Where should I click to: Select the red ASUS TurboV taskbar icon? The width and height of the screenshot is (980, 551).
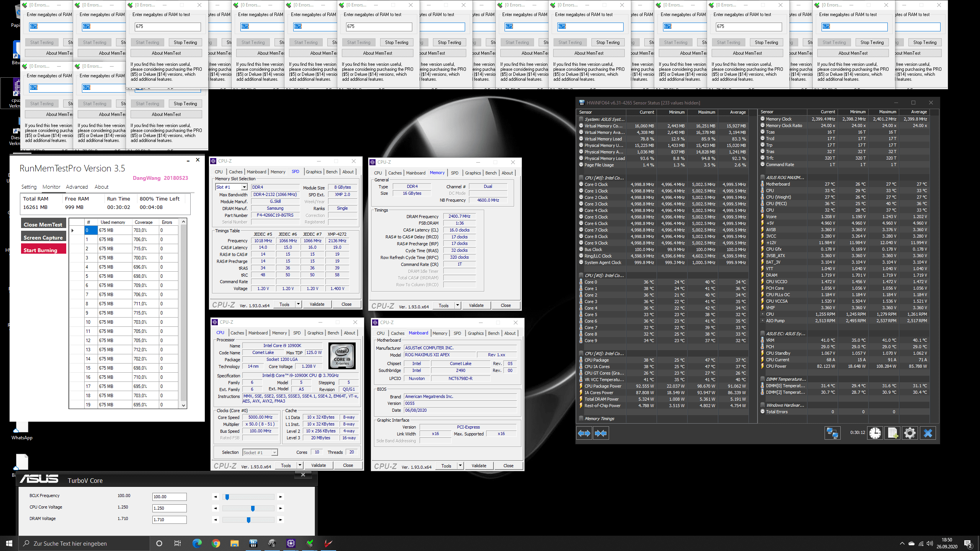click(328, 543)
